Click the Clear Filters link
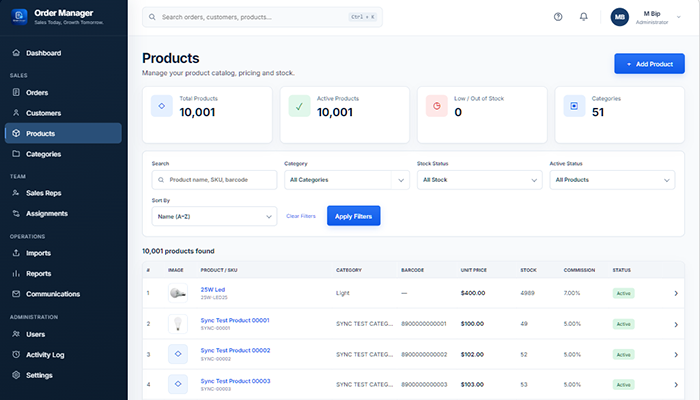700x400 pixels. point(301,216)
